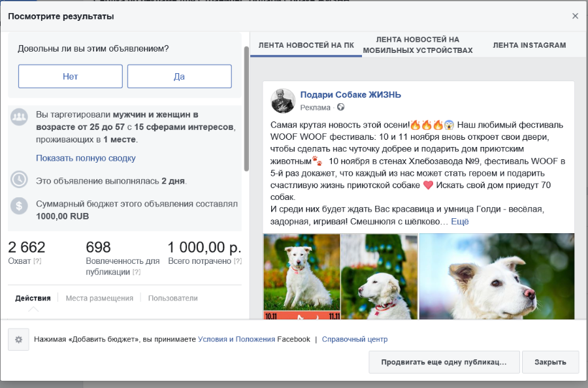This screenshot has width=588, height=388.
Task: Open Условия и Положения link
Action: click(x=237, y=339)
